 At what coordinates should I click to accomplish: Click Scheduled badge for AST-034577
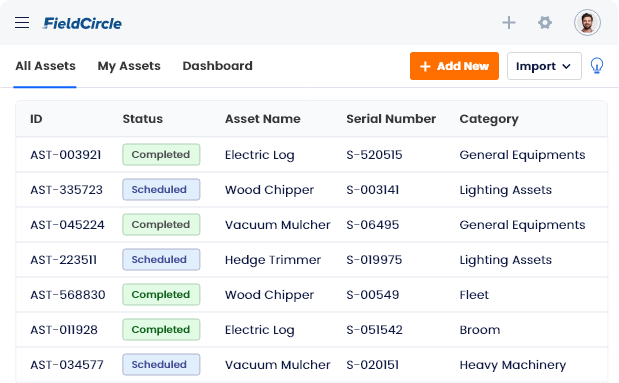point(161,364)
